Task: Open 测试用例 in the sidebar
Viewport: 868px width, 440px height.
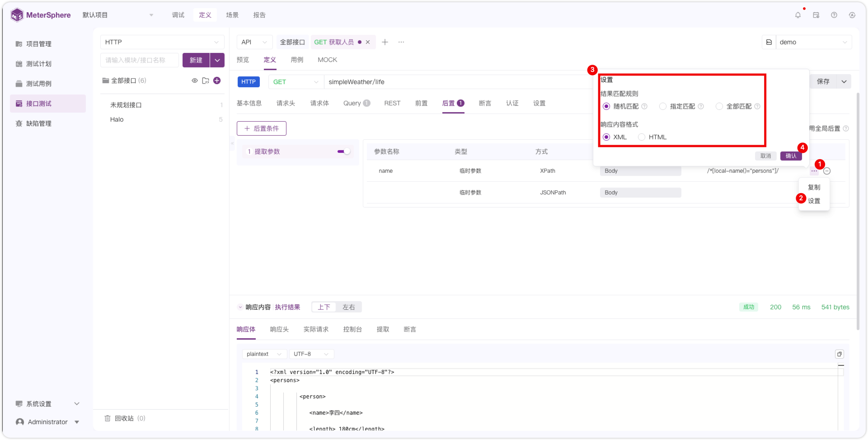Action: click(48, 84)
